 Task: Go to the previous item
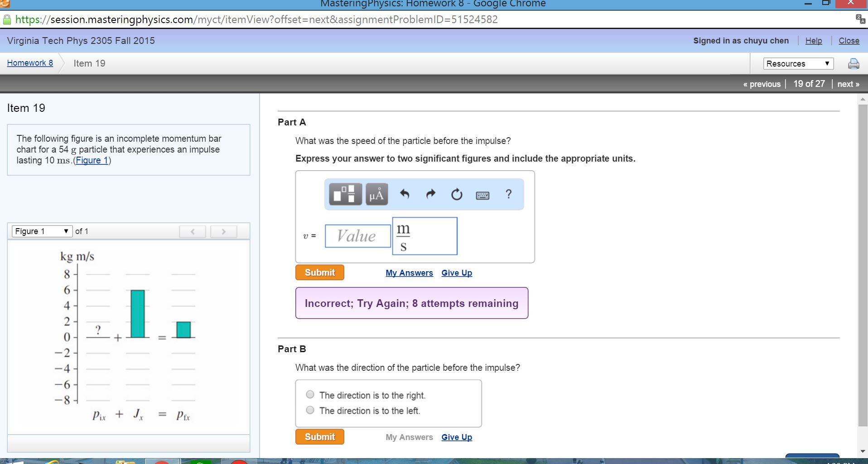(x=762, y=84)
